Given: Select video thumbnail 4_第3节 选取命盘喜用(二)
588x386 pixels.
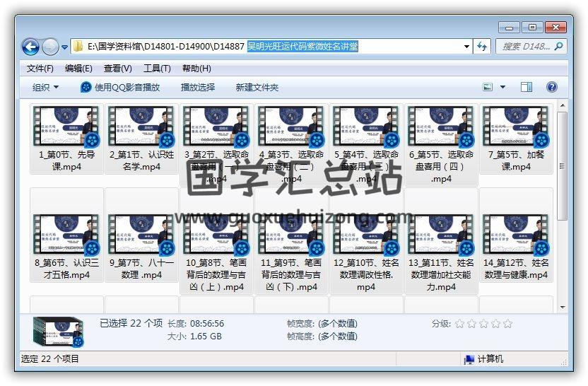Looking at the screenshot, I should pos(291,127).
